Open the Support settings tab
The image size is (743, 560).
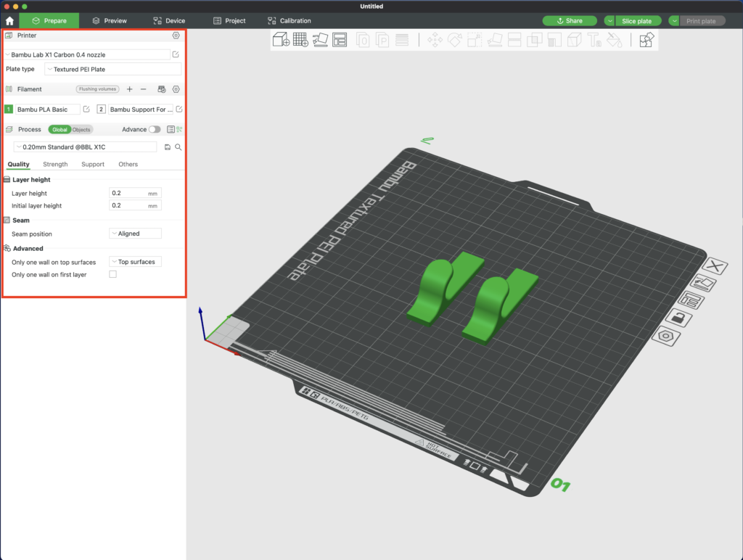93,165
